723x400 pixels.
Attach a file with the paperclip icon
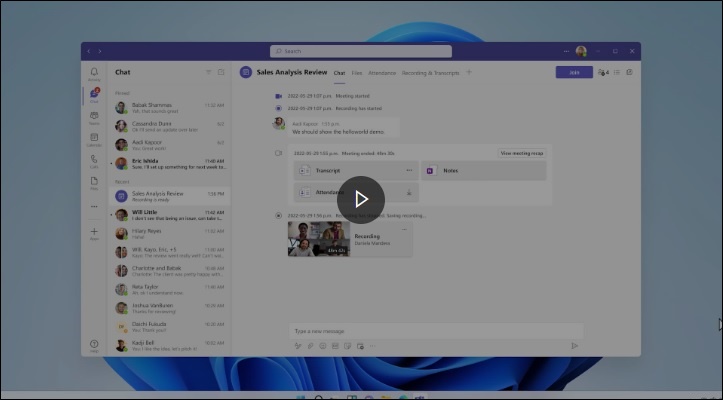pyautogui.click(x=310, y=346)
